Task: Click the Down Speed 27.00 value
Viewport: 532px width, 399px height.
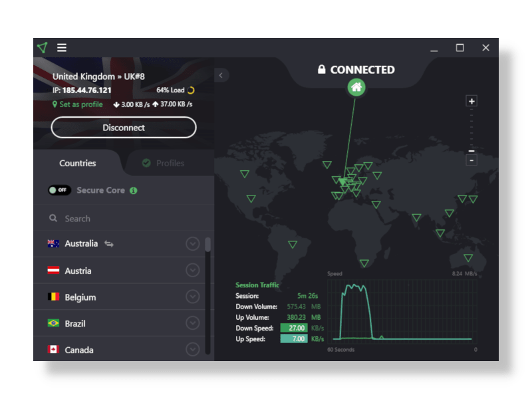Action: click(294, 328)
